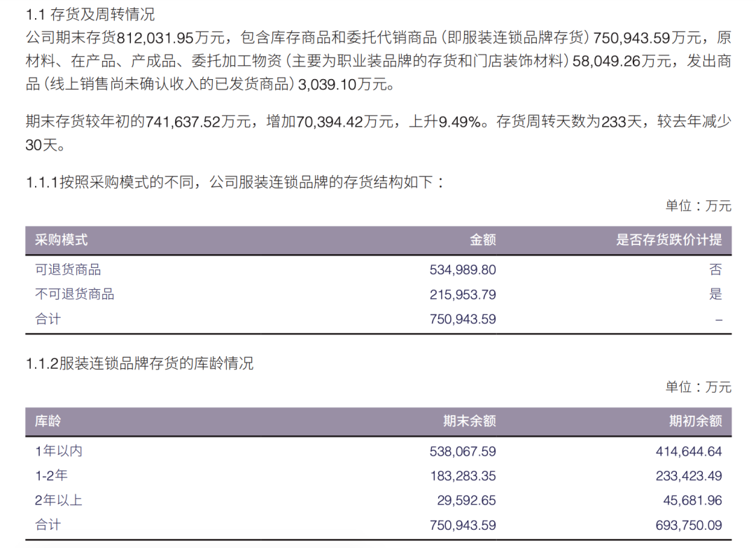Click the "期初余额" column header
This screenshot has width=756, height=548.
pos(695,421)
